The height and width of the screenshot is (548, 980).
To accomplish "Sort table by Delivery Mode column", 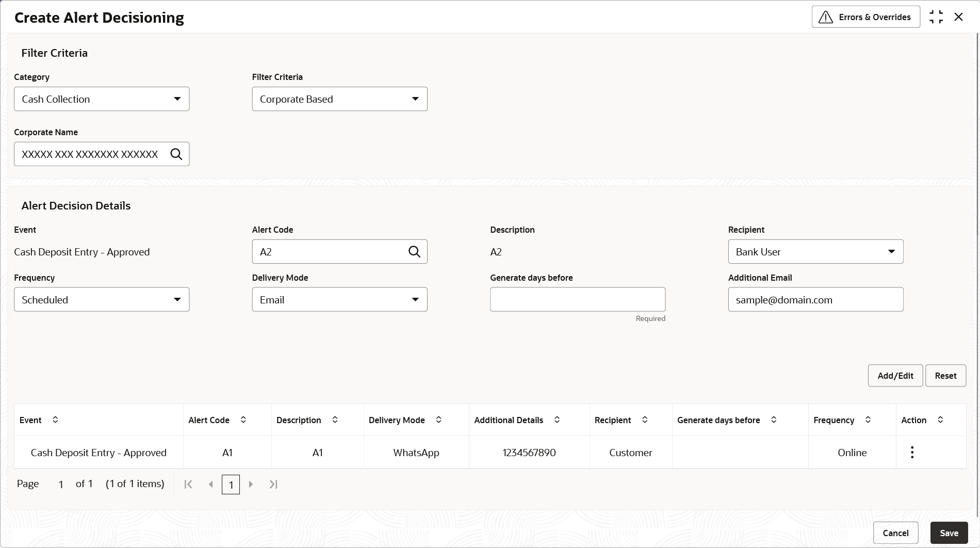I will click(438, 420).
